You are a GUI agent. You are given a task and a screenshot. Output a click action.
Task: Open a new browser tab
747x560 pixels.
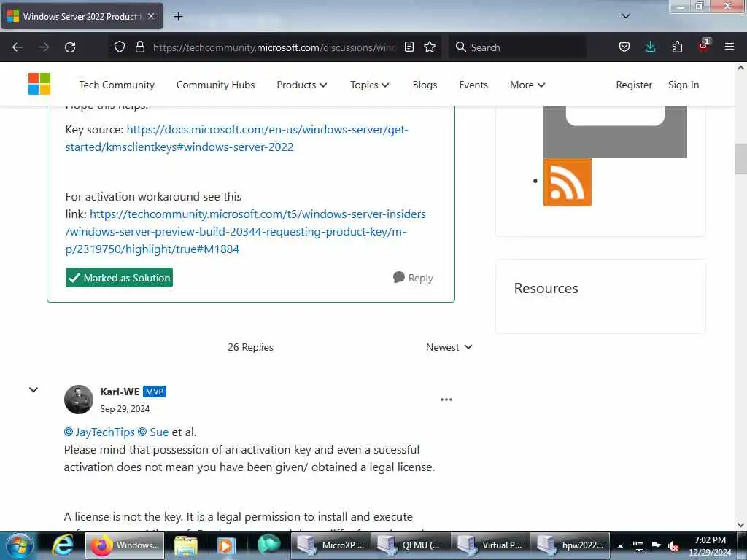coord(178,16)
